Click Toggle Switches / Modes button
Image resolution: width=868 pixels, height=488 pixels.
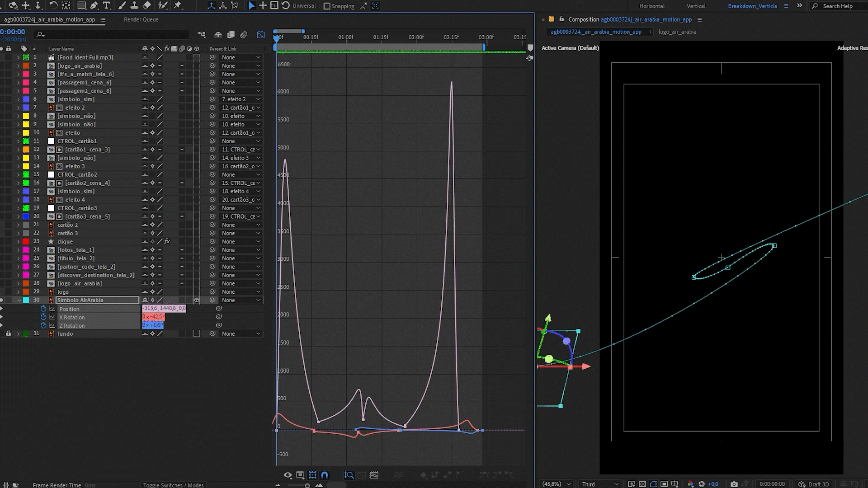click(173, 485)
